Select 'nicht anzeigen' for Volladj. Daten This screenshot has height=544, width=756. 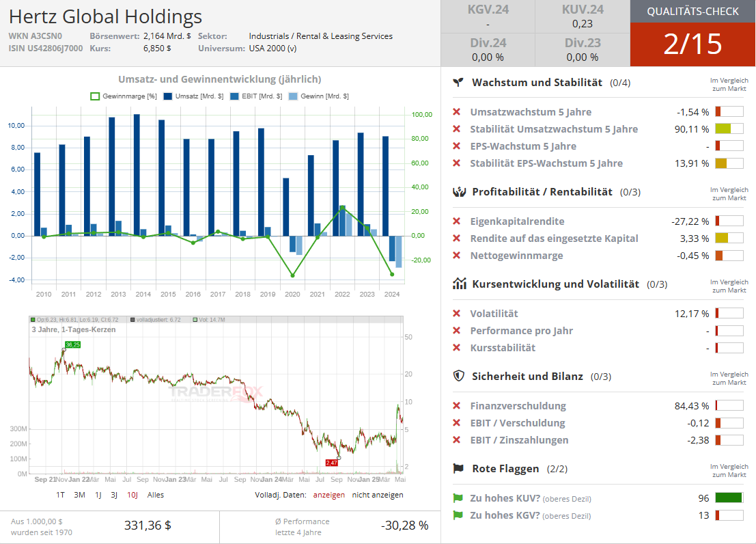pyautogui.click(x=378, y=495)
